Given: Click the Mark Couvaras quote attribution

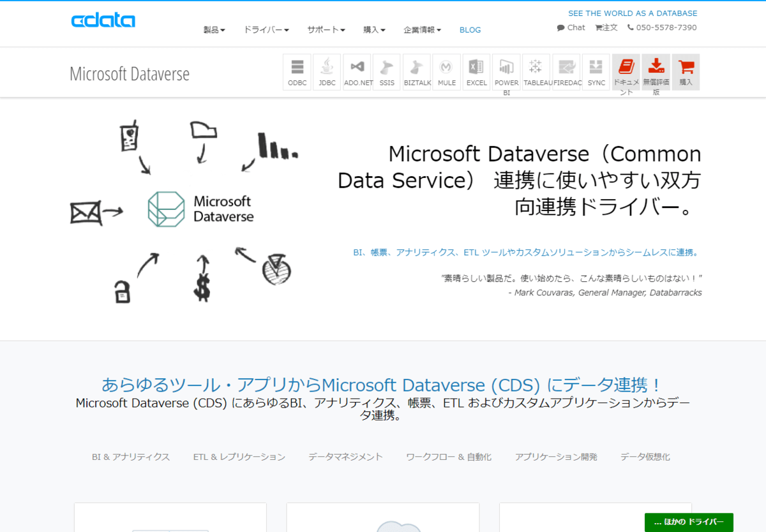Looking at the screenshot, I should coord(605,293).
